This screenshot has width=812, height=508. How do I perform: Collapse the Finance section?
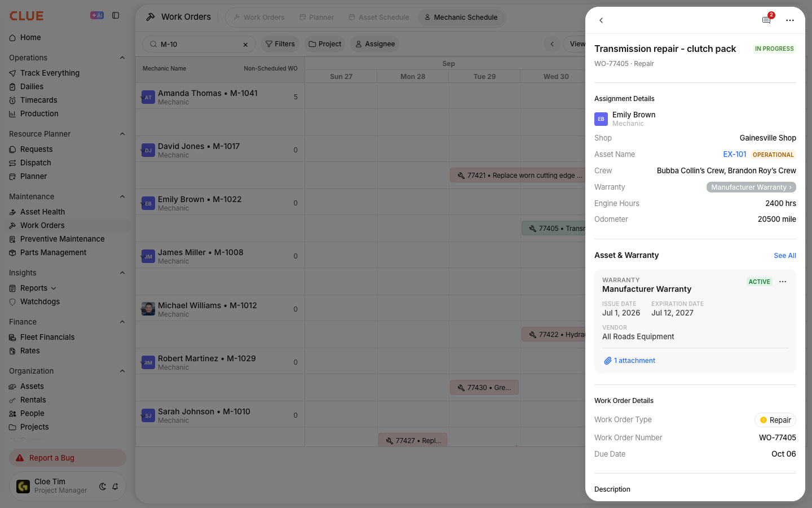point(122,322)
